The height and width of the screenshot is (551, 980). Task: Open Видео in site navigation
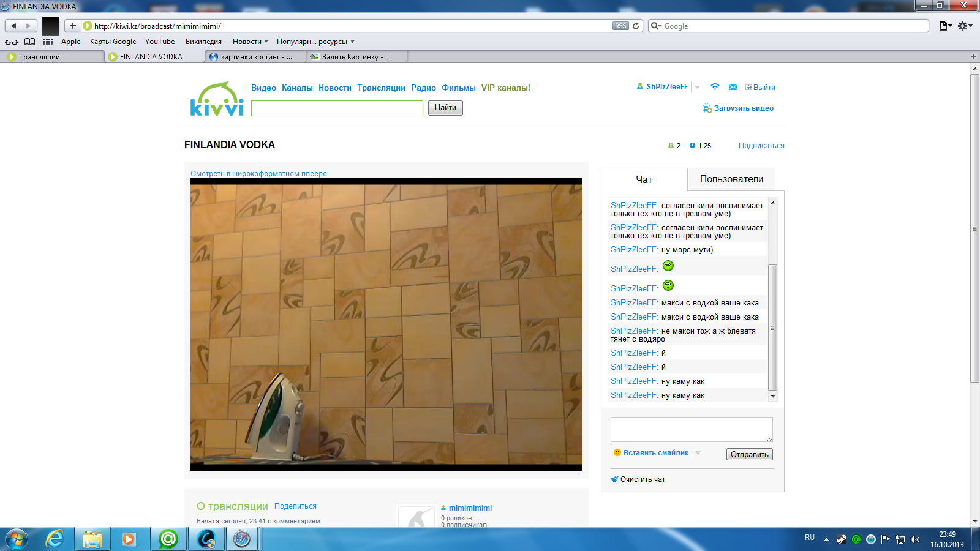pos(263,88)
